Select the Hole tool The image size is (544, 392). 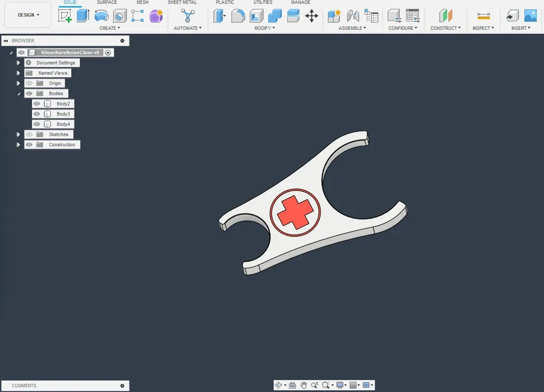coord(120,16)
